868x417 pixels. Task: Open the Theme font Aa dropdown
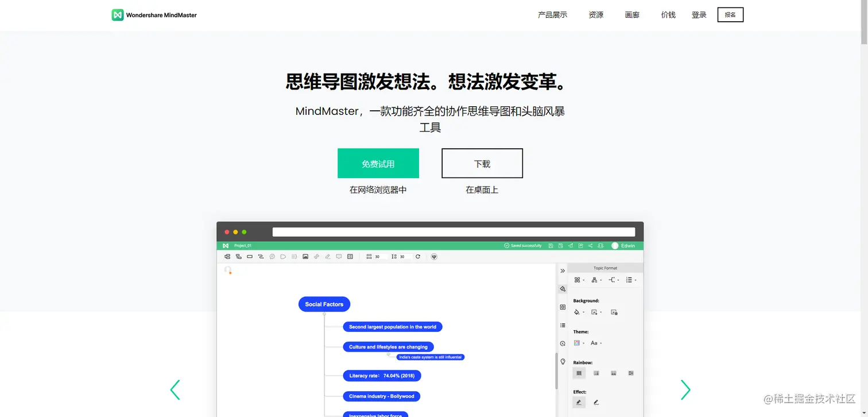[595, 343]
